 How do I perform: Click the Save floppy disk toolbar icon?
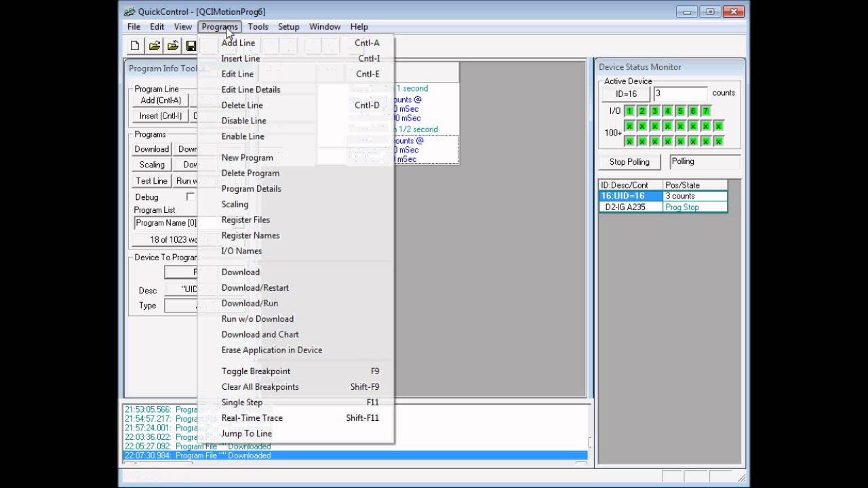[x=191, y=45]
